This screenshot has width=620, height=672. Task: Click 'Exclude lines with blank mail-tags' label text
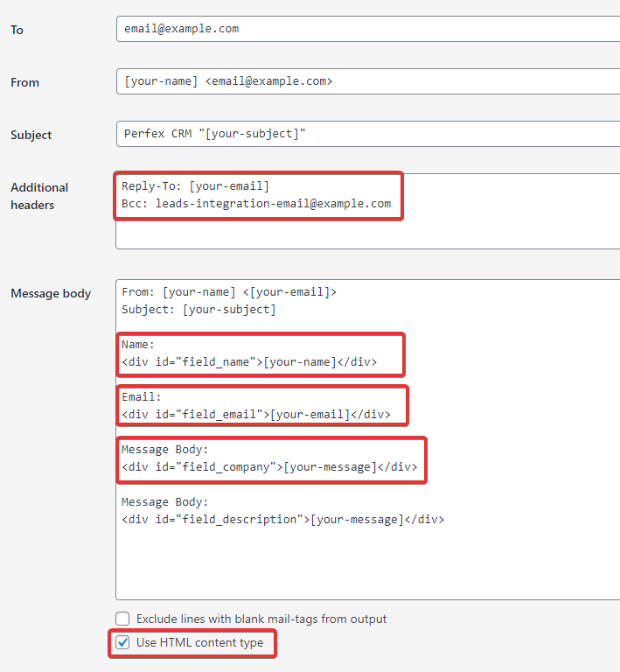[261, 619]
